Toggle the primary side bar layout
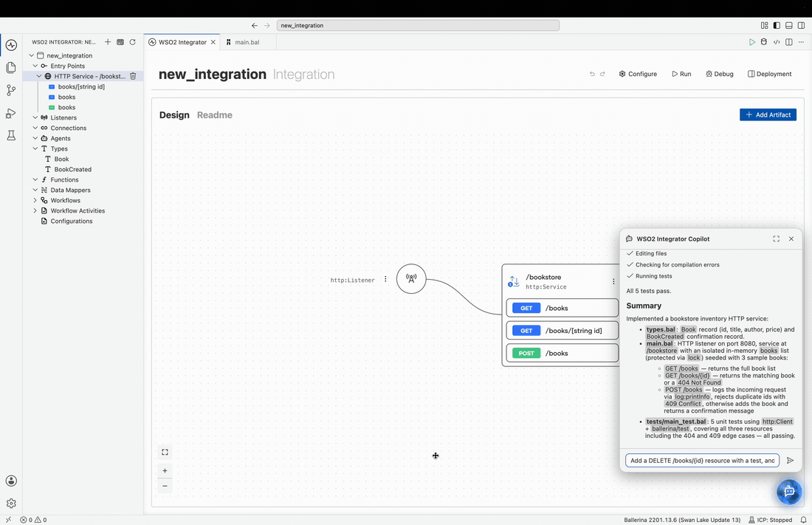The image size is (812, 525). 777,25
